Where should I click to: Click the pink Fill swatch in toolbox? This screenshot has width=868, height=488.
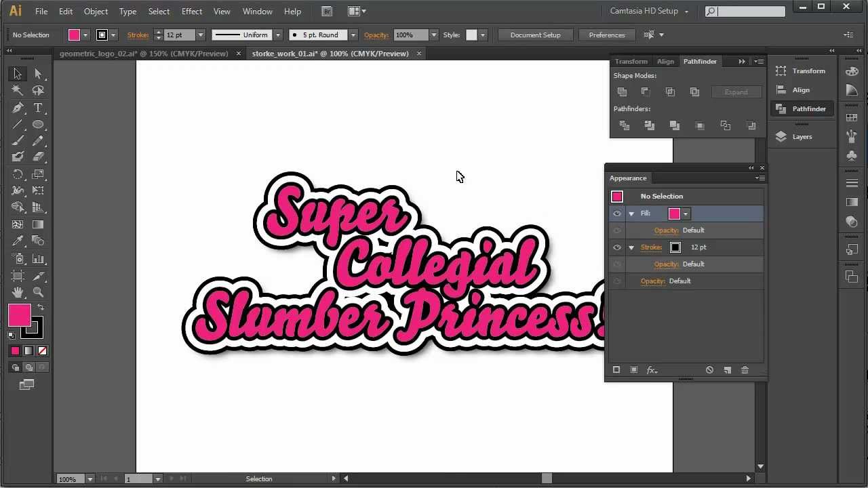[19, 315]
